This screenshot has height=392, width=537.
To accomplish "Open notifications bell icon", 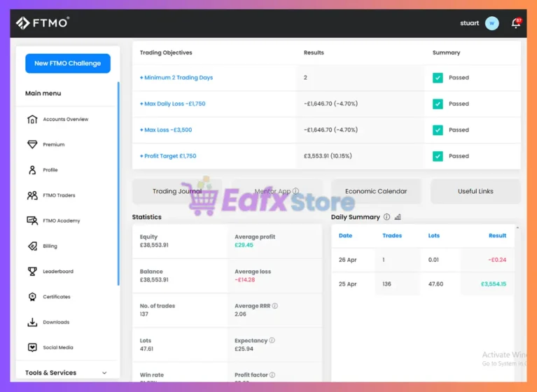I will click(516, 23).
